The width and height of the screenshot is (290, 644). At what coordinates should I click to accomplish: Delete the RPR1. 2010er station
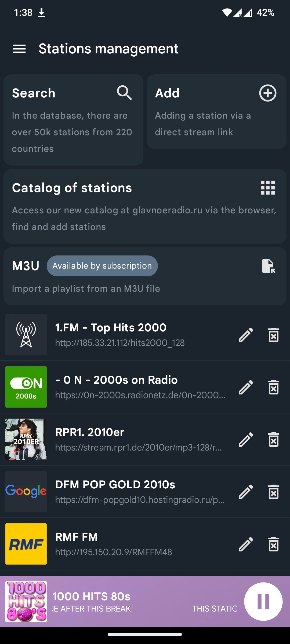tap(274, 439)
